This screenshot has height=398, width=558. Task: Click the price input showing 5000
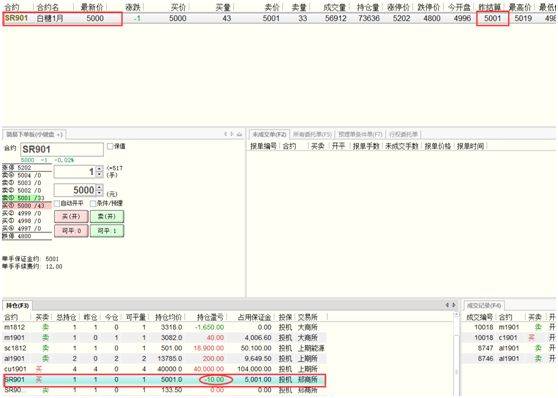(75, 190)
